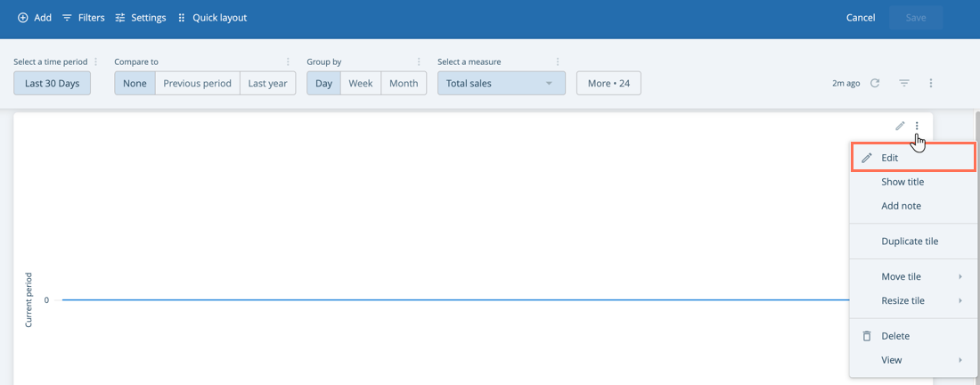Expand the Move tile submenu

click(x=912, y=277)
